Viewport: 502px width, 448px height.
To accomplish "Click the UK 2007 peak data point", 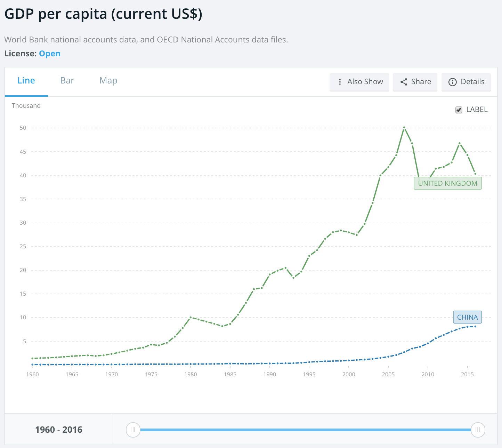I will click(404, 127).
